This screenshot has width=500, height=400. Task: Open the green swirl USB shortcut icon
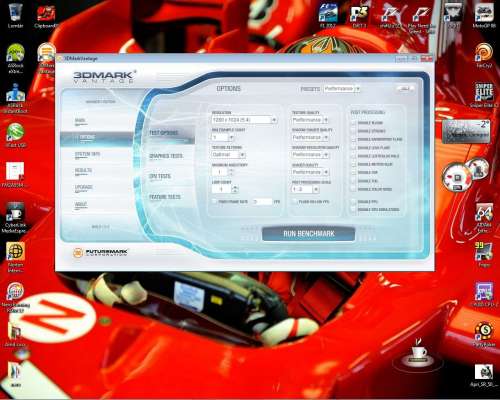pyautogui.click(x=15, y=135)
